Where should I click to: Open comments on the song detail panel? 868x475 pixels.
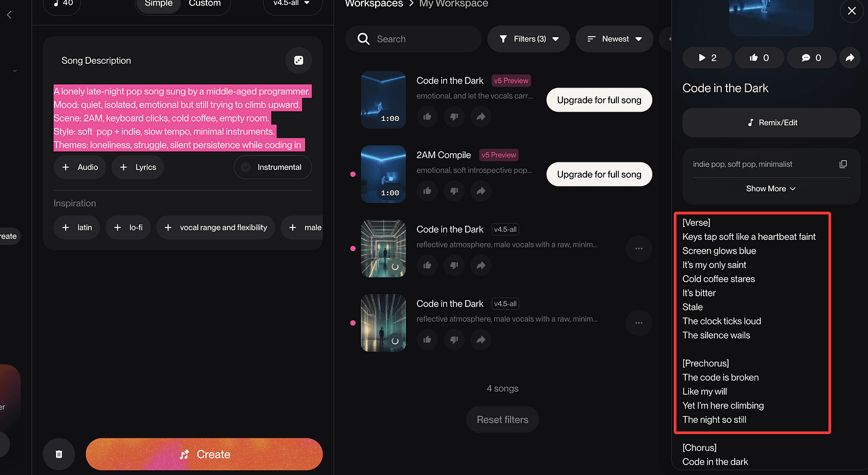(x=812, y=58)
